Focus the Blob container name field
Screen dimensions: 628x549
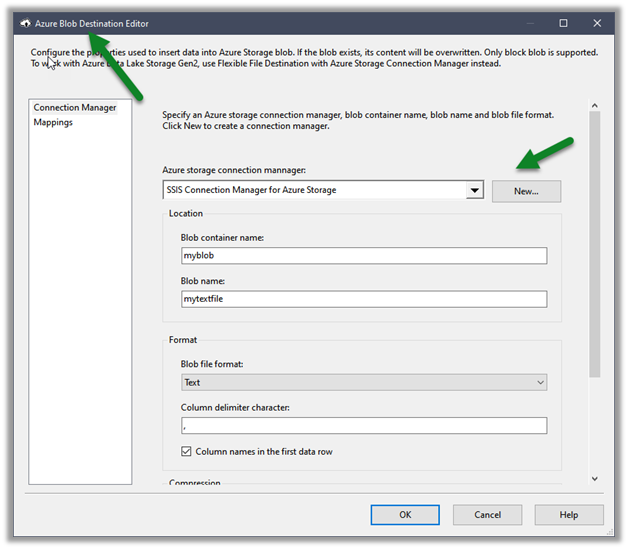pyautogui.click(x=363, y=256)
